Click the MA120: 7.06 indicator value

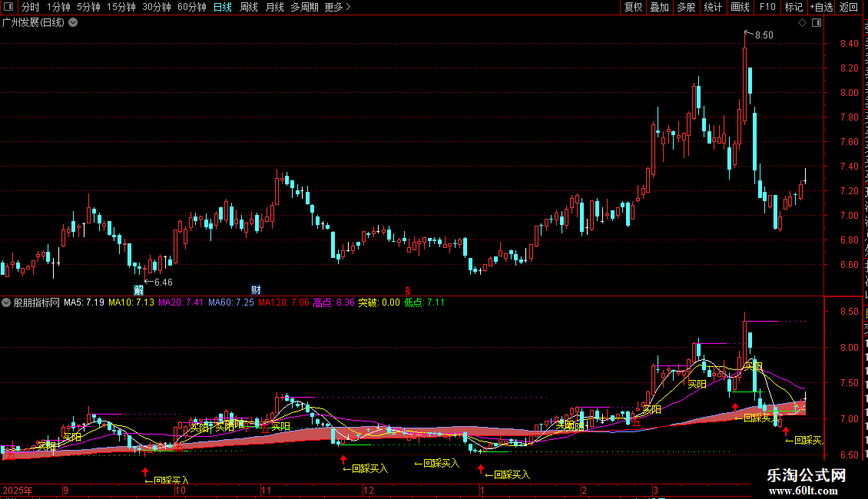(x=283, y=302)
